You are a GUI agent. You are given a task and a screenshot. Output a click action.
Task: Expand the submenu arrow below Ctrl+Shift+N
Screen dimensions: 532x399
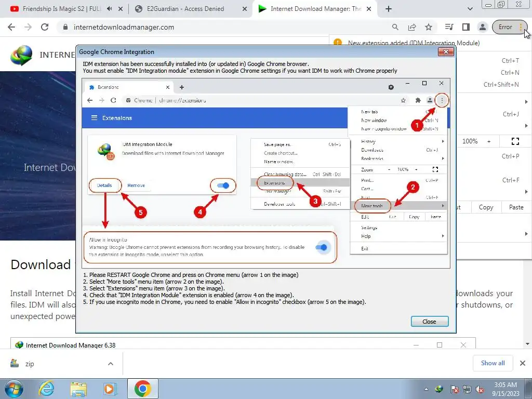click(x=526, y=102)
